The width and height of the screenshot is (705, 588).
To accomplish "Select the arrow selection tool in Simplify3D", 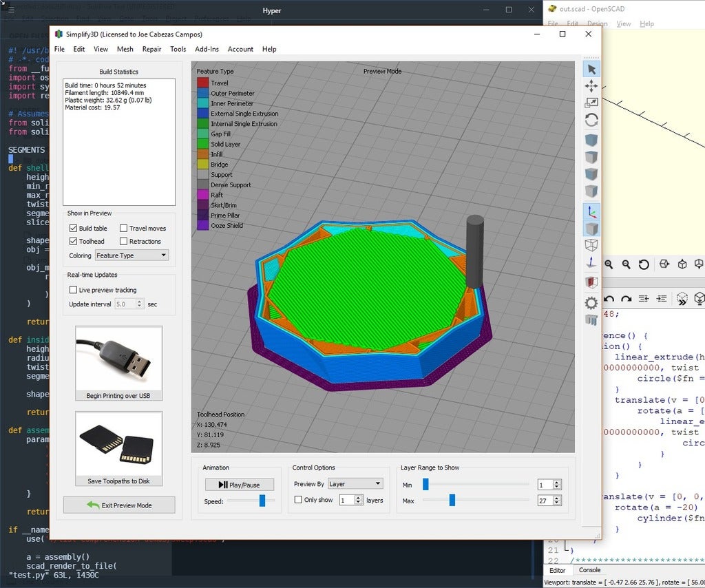I will pos(591,69).
